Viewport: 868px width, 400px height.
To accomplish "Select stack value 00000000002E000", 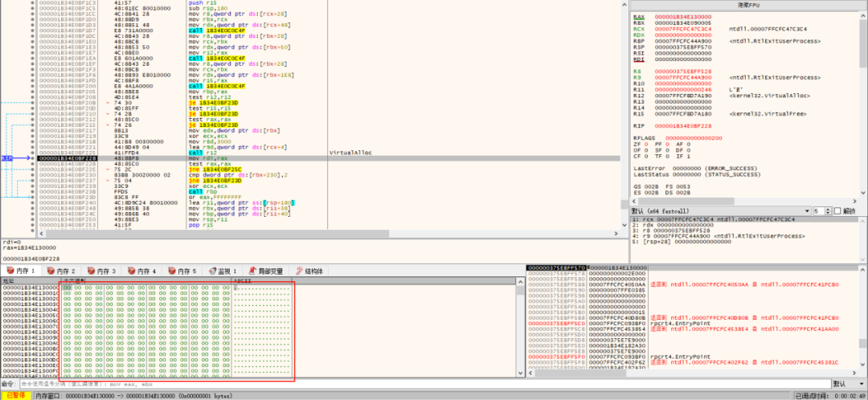I will coord(616,273).
